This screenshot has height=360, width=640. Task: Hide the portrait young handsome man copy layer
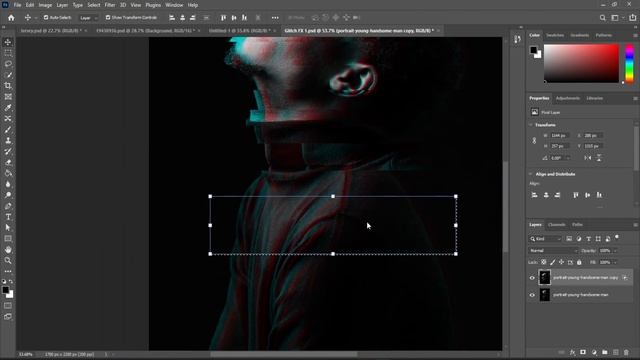coord(532,278)
